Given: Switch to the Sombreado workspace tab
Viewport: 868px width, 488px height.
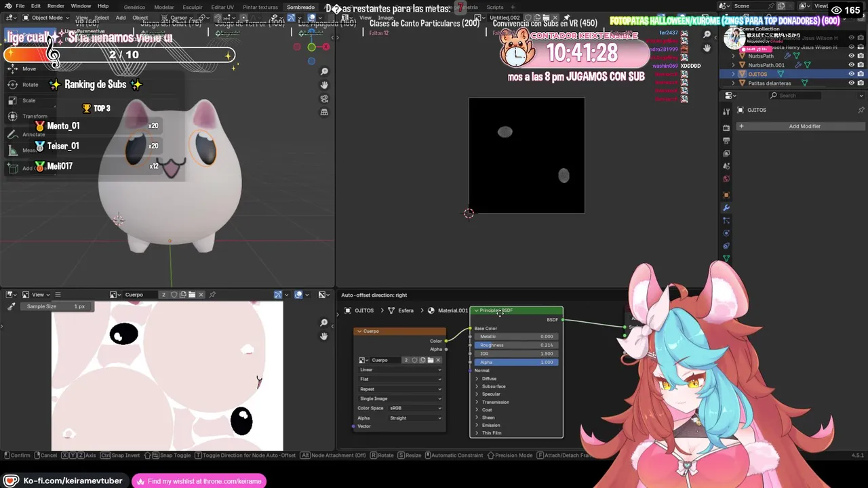Looking at the screenshot, I should 300,7.
